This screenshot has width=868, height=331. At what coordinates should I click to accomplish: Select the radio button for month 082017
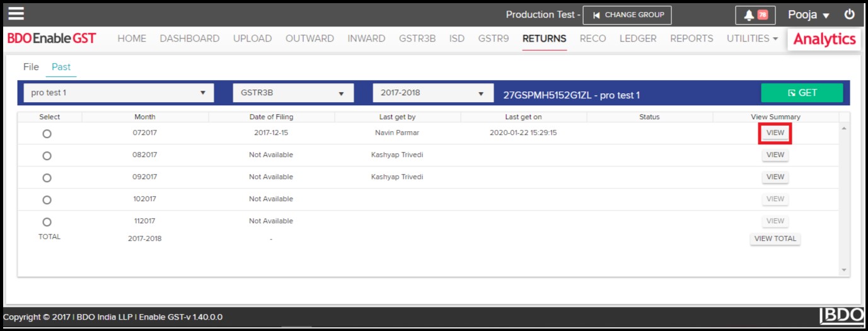(47, 156)
